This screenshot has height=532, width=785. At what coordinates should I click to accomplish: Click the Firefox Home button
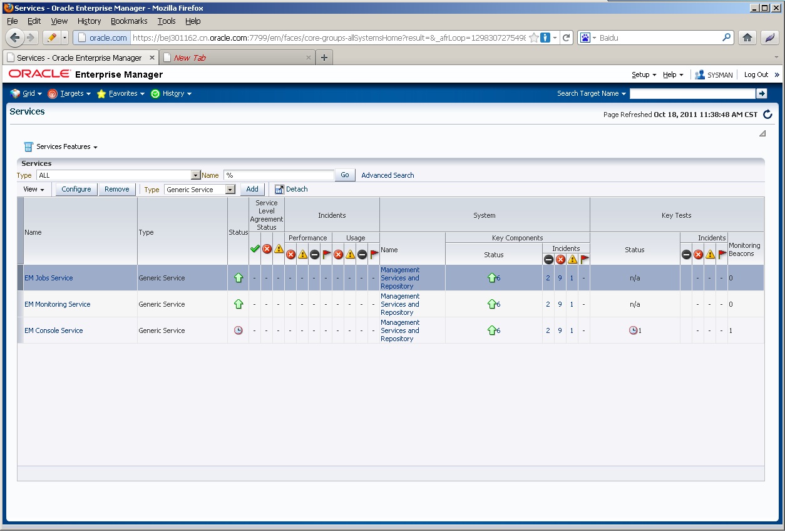pyautogui.click(x=747, y=38)
